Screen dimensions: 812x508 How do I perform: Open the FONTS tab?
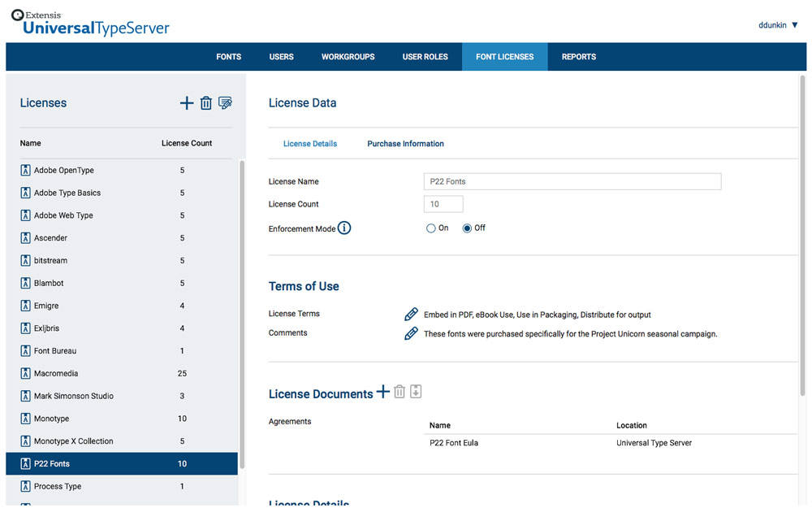coord(228,57)
